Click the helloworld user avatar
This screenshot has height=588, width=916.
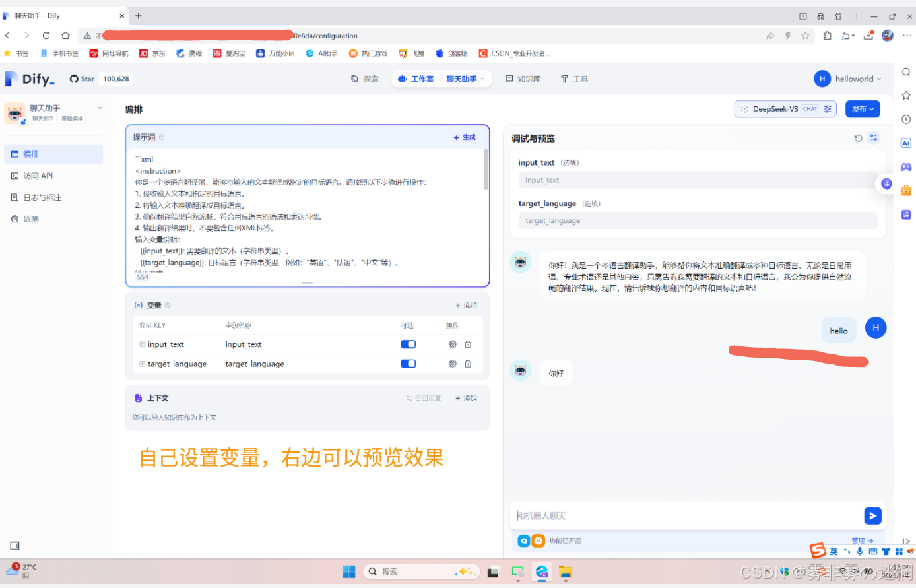822,79
